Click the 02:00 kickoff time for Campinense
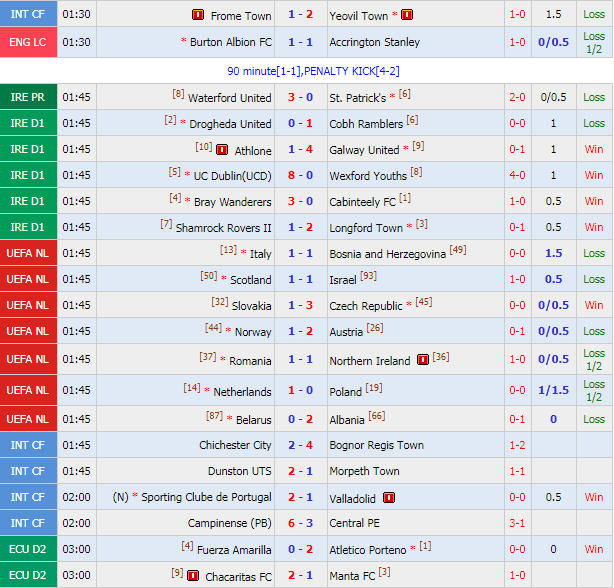The image size is (614, 588). click(76, 523)
